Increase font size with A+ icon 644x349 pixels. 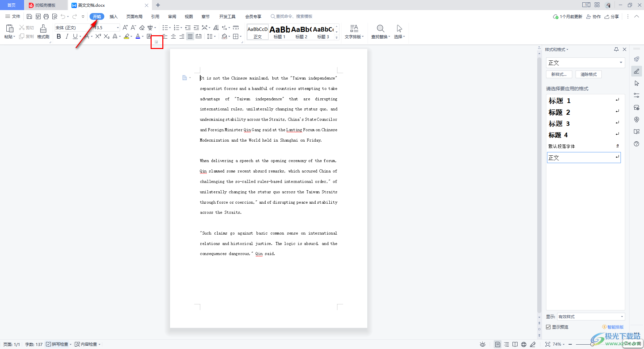[x=125, y=28]
